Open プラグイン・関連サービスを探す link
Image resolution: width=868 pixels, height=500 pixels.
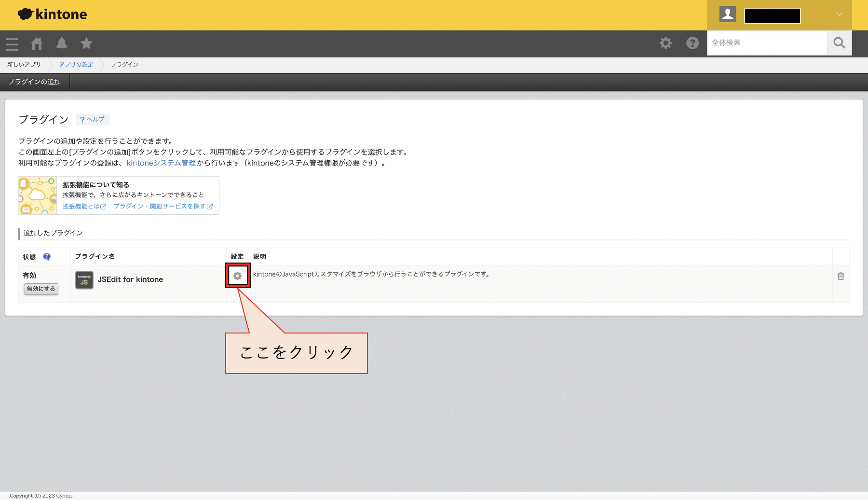(x=163, y=206)
